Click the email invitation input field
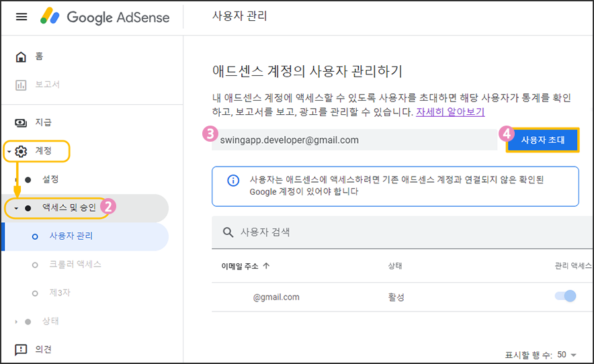Image resolution: width=594 pixels, height=364 pixels. click(353, 140)
